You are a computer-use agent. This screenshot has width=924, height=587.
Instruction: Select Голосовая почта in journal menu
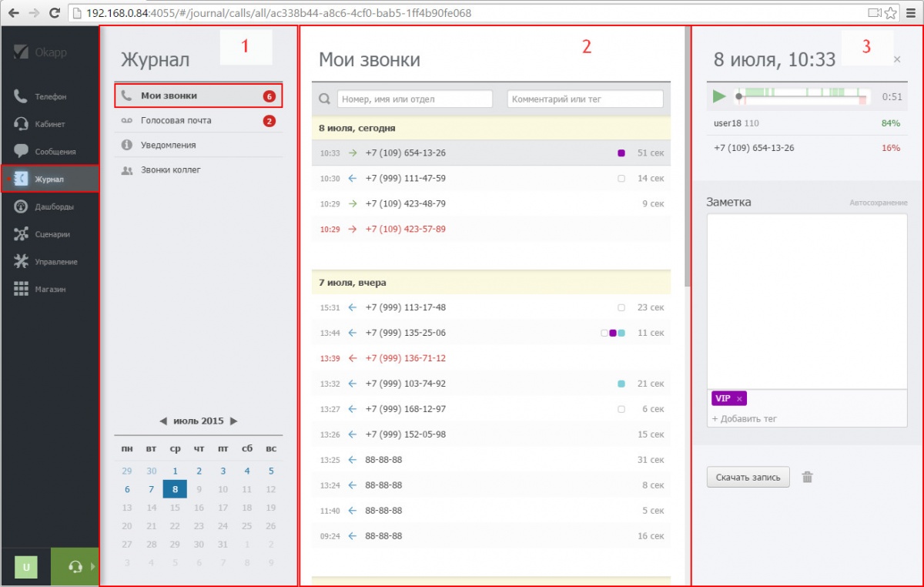(x=176, y=121)
